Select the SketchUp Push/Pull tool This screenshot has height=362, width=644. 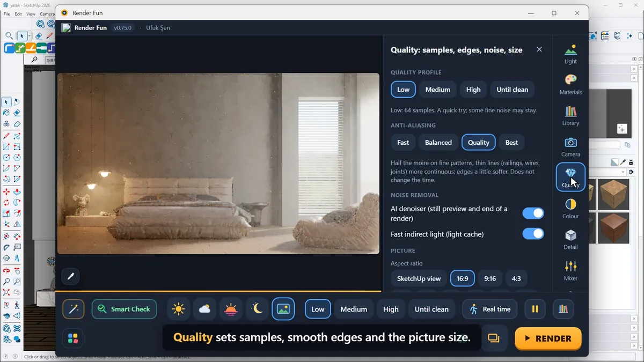click(x=17, y=191)
